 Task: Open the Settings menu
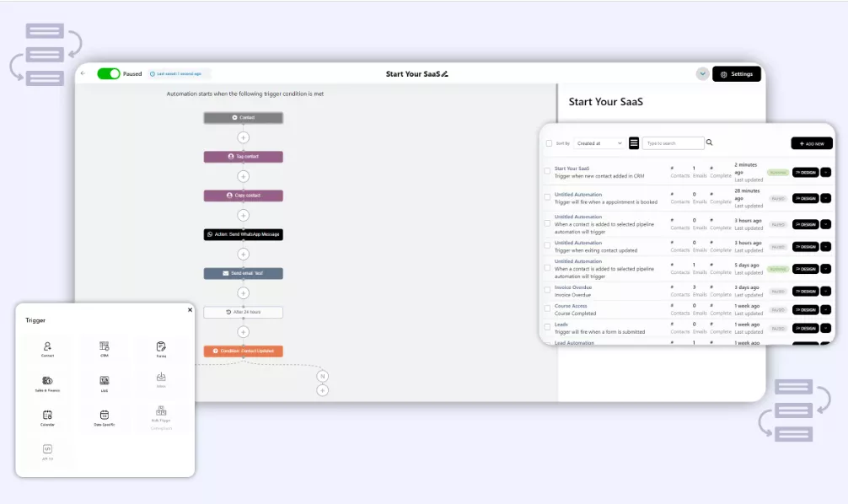click(x=737, y=74)
